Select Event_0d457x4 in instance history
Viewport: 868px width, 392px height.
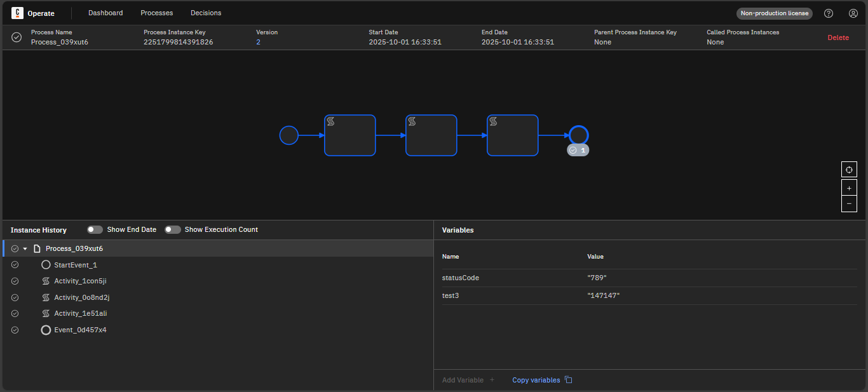click(x=80, y=330)
